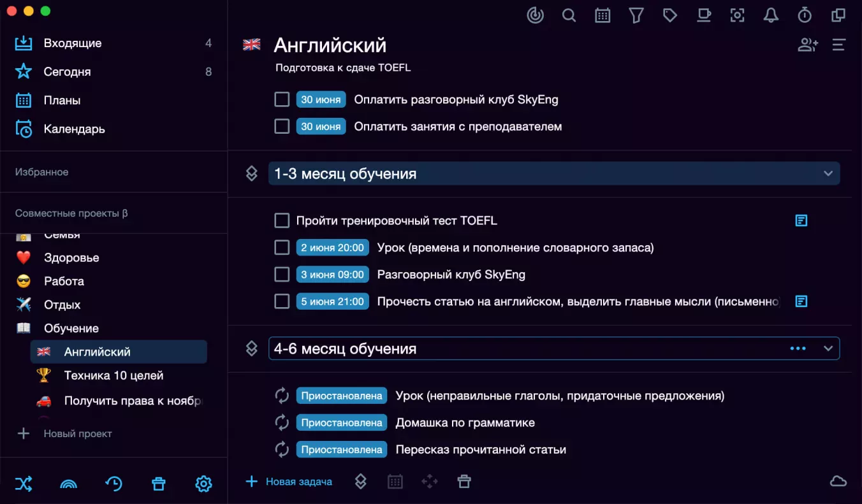The height and width of the screenshot is (504, 862).
Task: Open the three-dots menu of '4-6 месяц обучения'
Action: tap(798, 349)
